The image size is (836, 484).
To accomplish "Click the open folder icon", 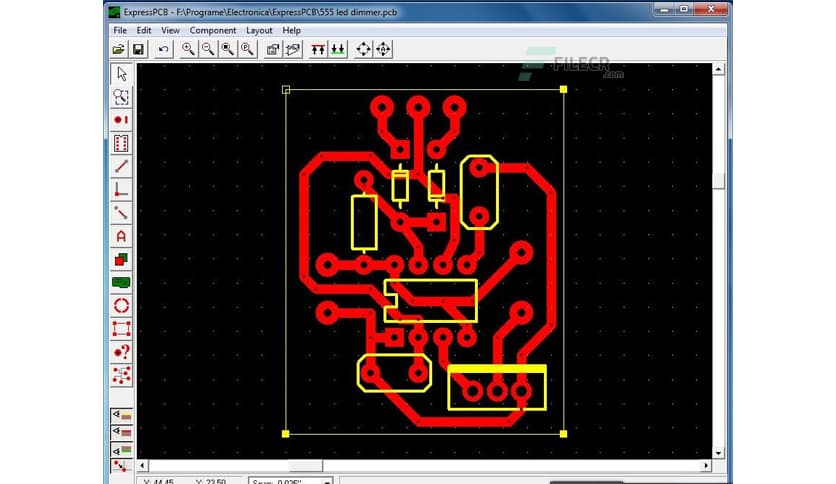I will pos(119,49).
